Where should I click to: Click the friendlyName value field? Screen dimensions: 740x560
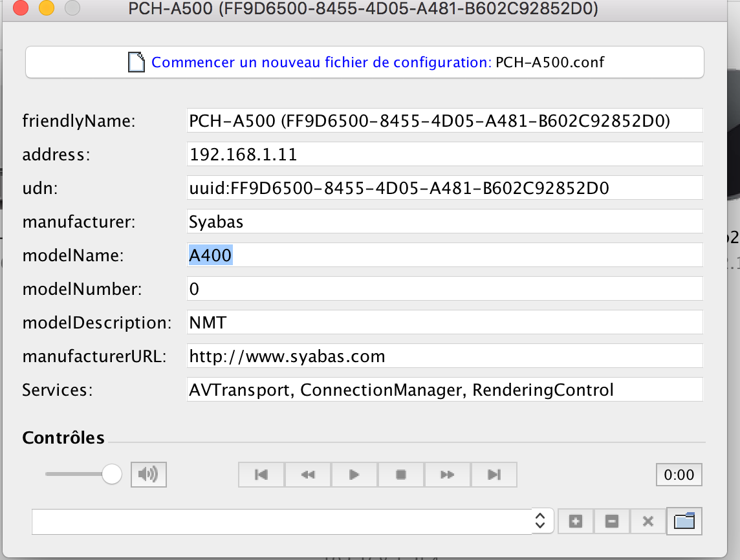click(x=444, y=121)
